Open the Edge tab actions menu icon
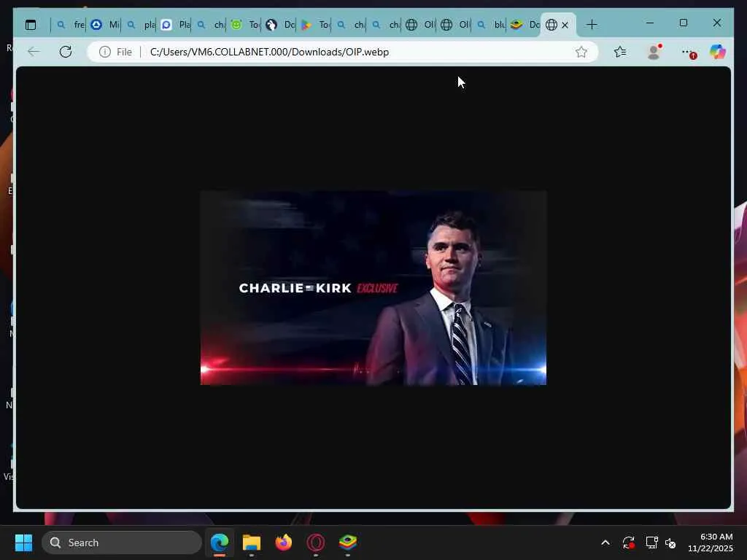The image size is (747, 560). tap(31, 25)
